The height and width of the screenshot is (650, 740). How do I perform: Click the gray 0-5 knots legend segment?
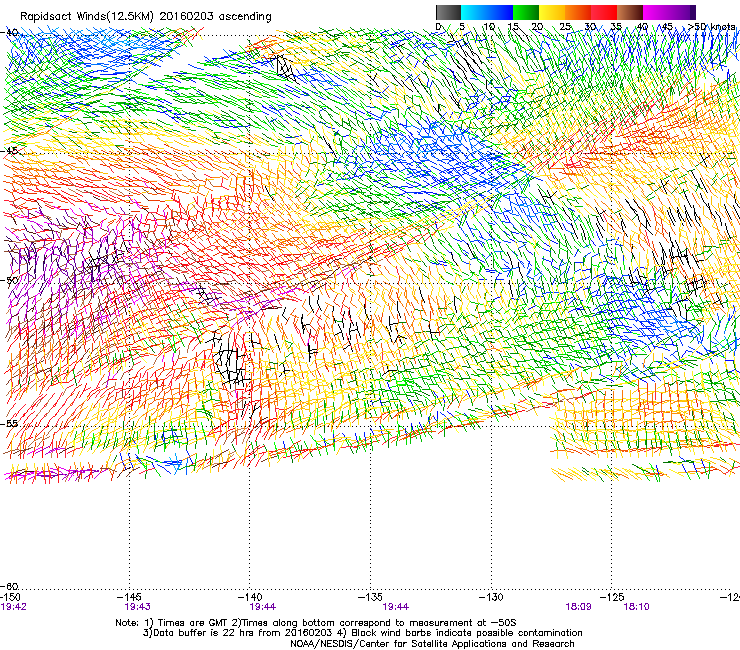(x=448, y=12)
